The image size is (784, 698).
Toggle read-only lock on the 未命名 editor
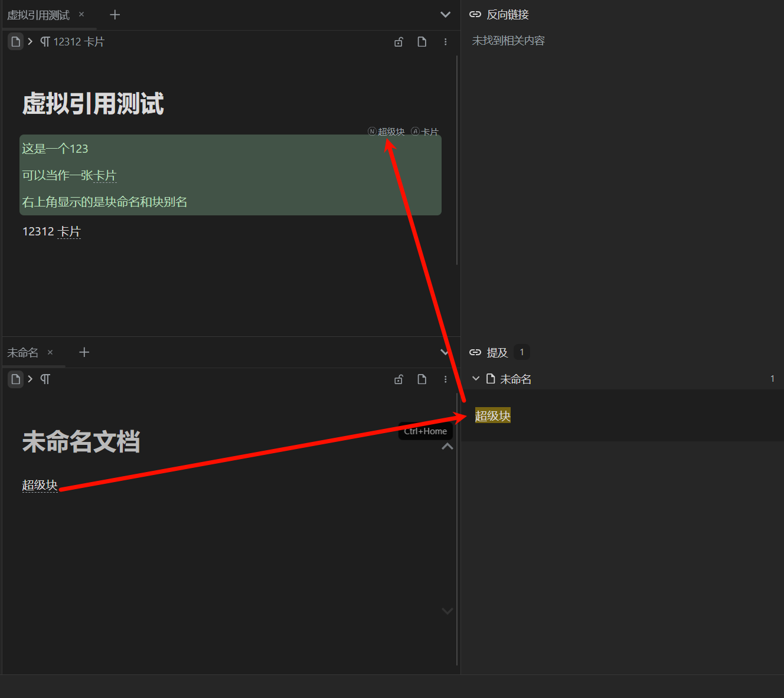[x=398, y=379]
